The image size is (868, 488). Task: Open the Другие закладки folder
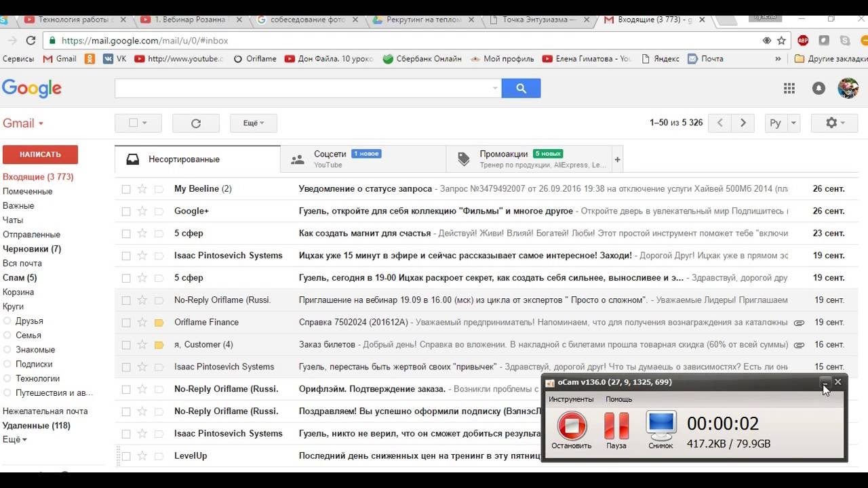tap(832, 59)
